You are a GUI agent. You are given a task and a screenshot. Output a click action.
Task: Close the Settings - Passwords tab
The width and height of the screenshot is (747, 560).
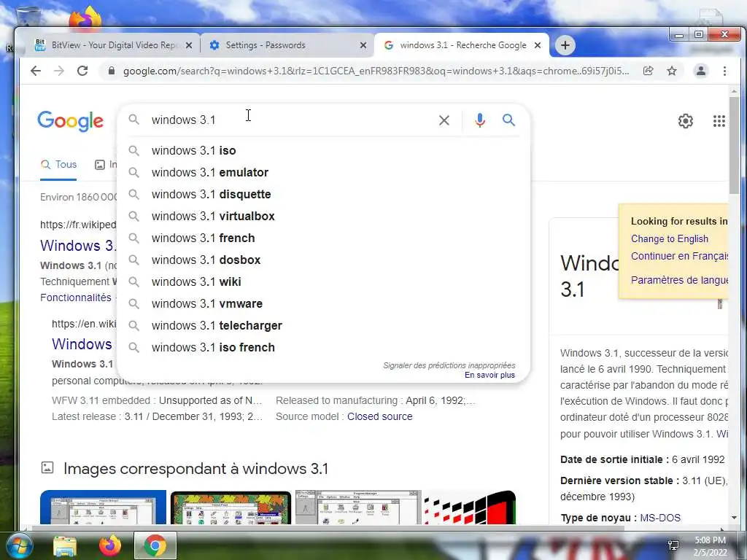pyautogui.click(x=363, y=45)
